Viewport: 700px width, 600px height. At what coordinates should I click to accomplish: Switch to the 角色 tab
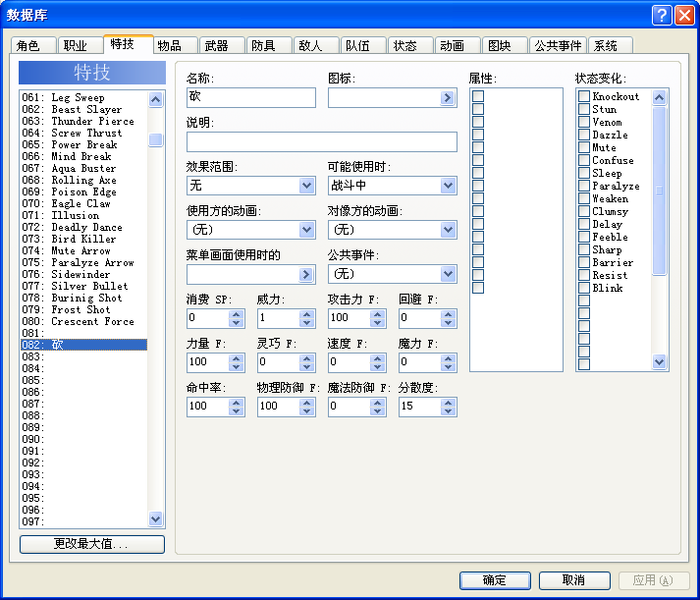click(33, 46)
